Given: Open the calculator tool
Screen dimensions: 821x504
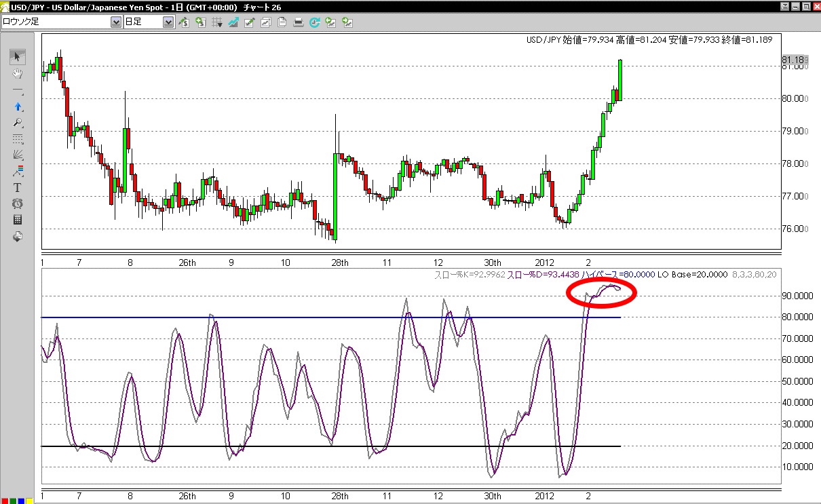Looking at the screenshot, I should coord(18,220).
